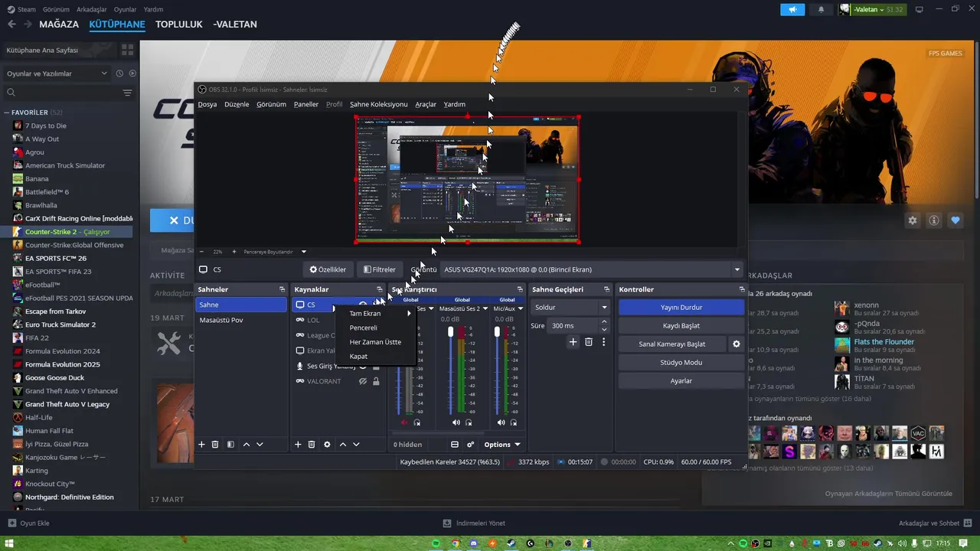The width and height of the screenshot is (980, 551).
Task: Open Counter-Strike 2 game settings gear in Steam
Action: click(913, 220)
